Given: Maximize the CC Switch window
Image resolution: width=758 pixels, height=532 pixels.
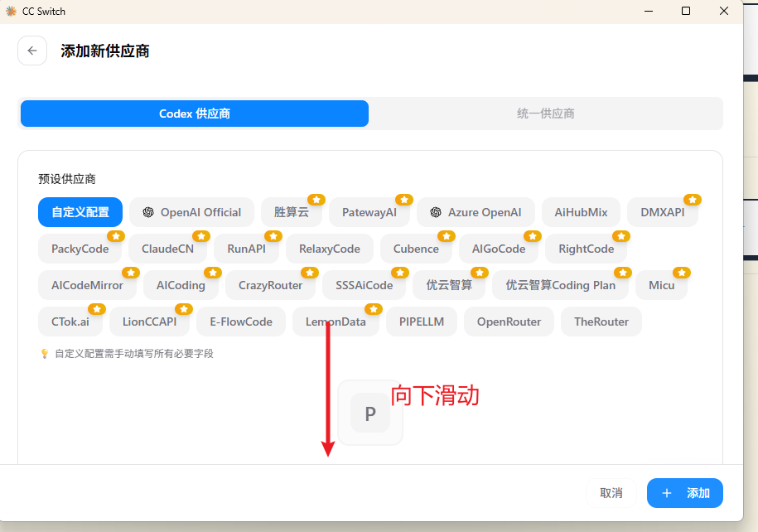Looking at the screenshot, I should (685, 11).
